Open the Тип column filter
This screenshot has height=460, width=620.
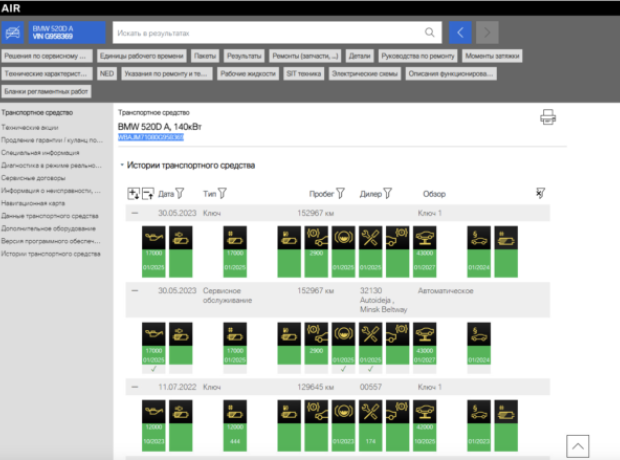222,193
